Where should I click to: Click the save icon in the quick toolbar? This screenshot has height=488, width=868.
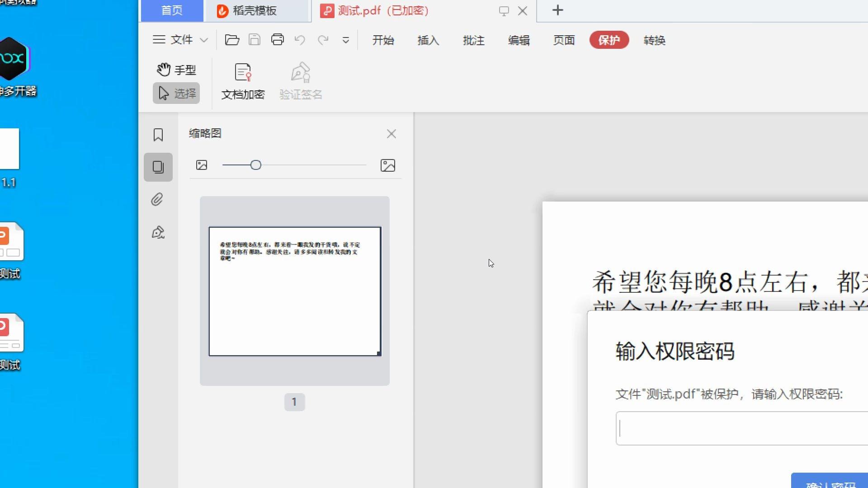point(254,40)
